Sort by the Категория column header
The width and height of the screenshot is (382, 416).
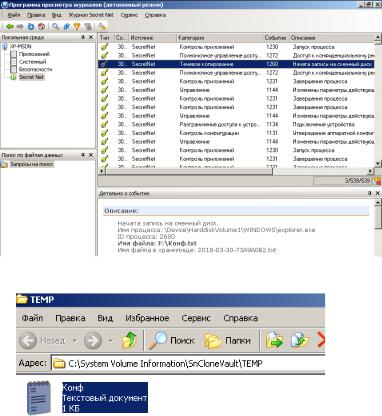click(x=220, y=38)
